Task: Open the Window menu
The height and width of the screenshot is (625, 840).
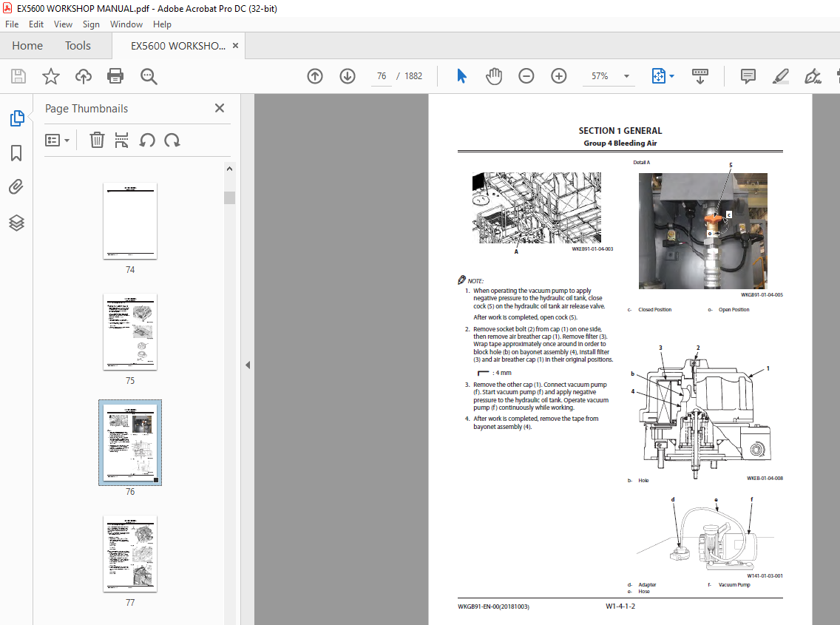Action: (x=126, y=24)
